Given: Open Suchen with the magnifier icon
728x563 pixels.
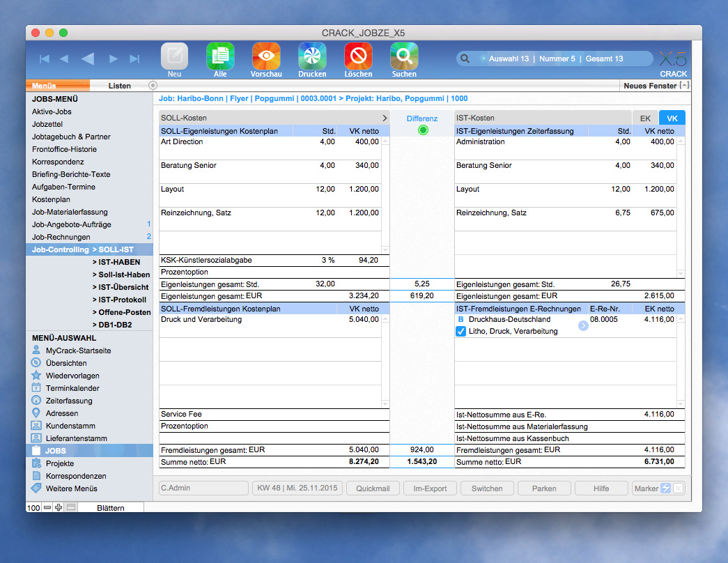Looking at the screenshot, I should coord(403,59).
